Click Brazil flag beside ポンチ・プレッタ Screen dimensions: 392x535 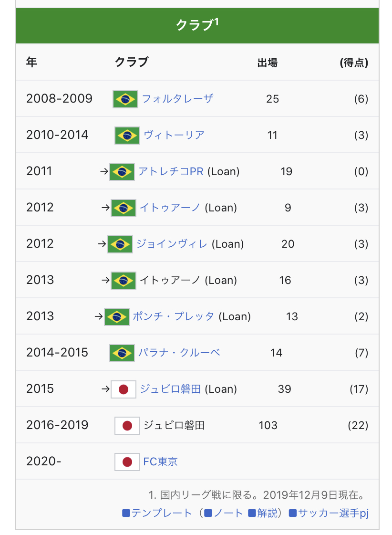tap(116, 316)
